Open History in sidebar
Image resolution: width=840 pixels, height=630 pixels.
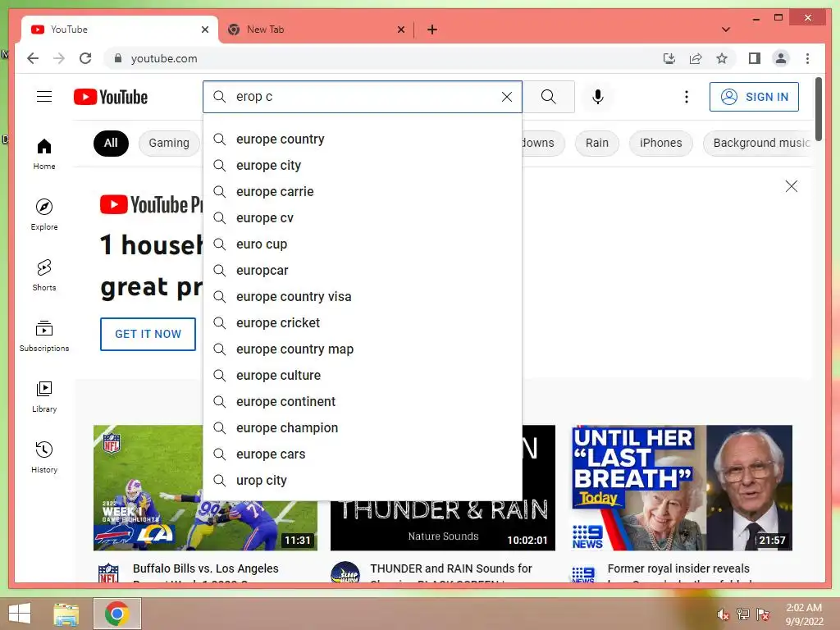click(44, 457)
